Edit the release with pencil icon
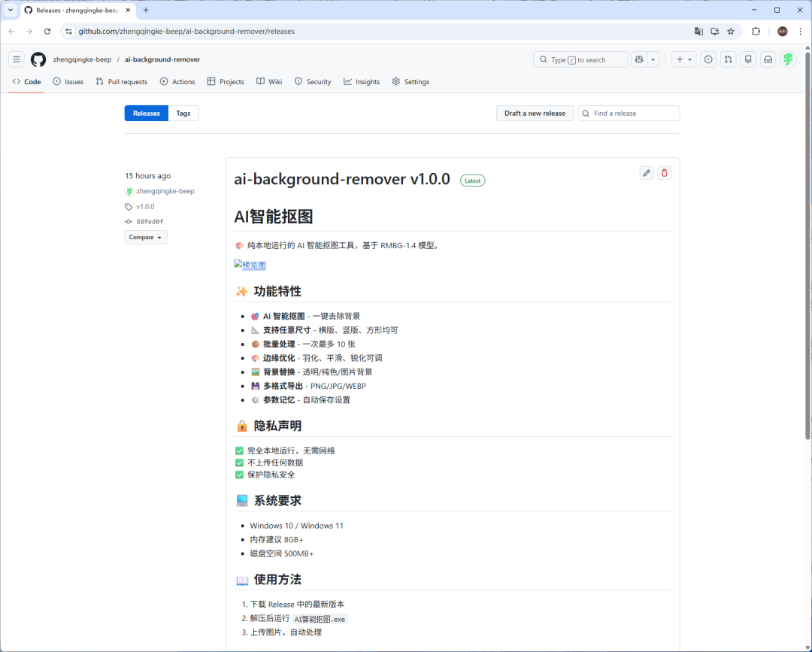Viewport: 812px width, 652px height. [x=647, y=173]
